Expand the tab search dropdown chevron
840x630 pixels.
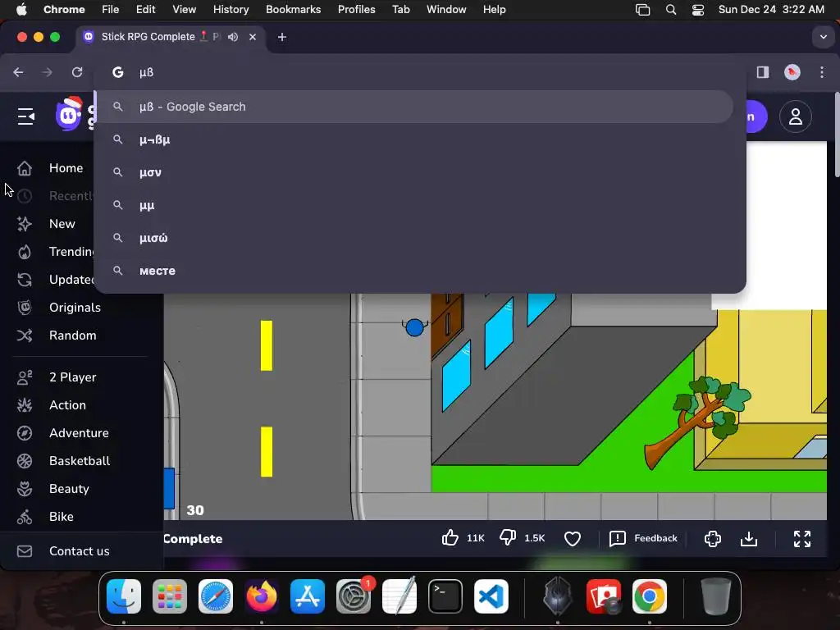pyautogui.click(x=823, y=37)
